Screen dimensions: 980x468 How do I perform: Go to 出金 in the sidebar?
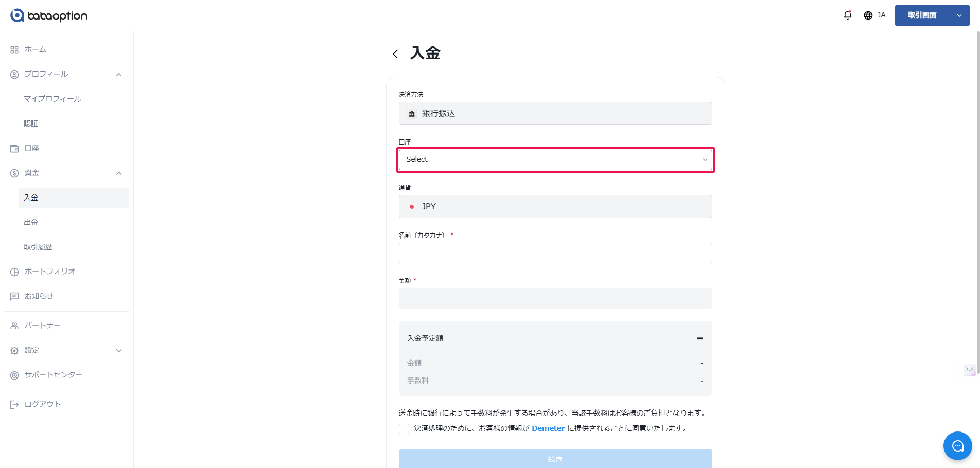click(x=31, y=222)
